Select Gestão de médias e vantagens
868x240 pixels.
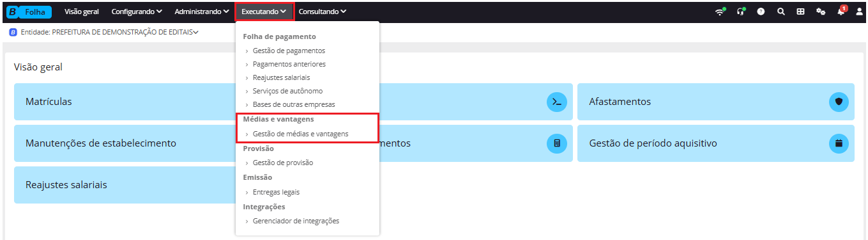tap(300, 134)
